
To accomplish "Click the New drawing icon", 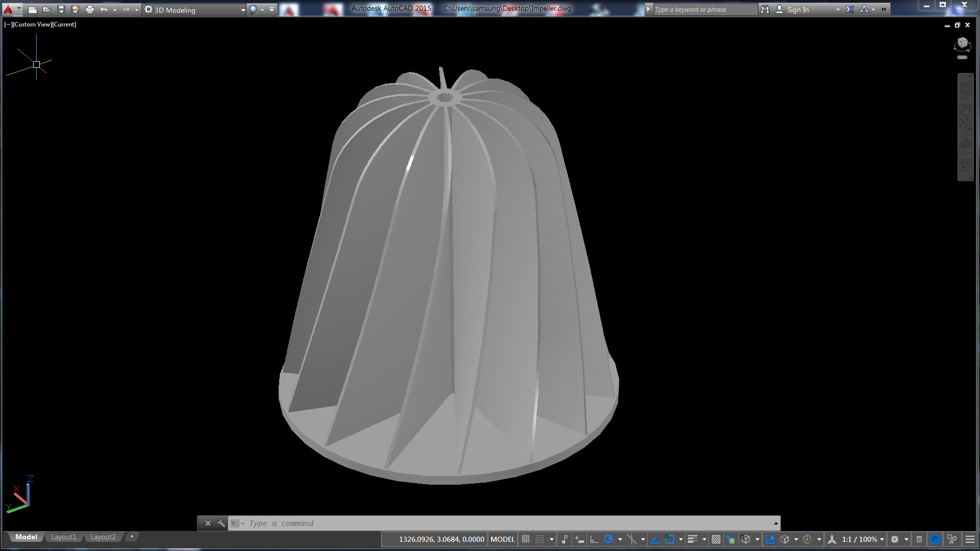I will (32, 9).
